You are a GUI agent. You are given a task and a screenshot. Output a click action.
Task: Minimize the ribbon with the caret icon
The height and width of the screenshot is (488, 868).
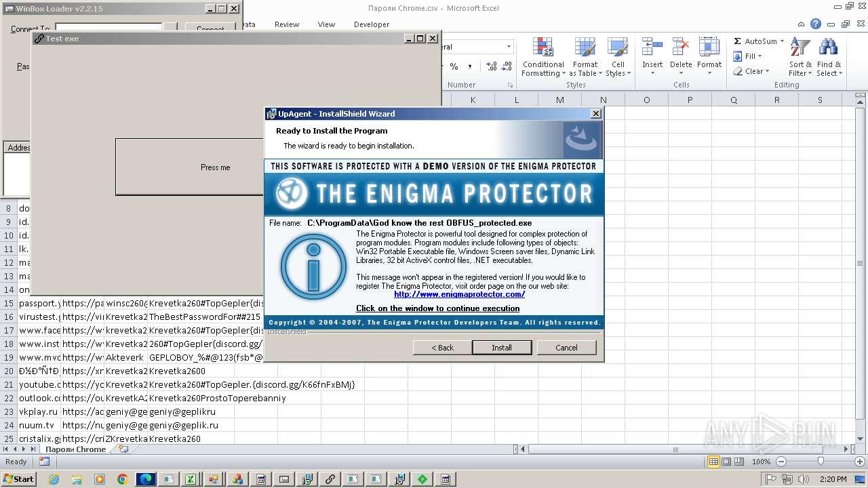802,24
